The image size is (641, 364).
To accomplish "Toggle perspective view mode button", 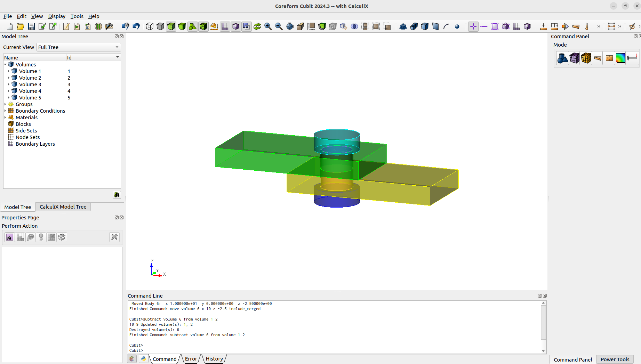I will [x=289, y=26].
